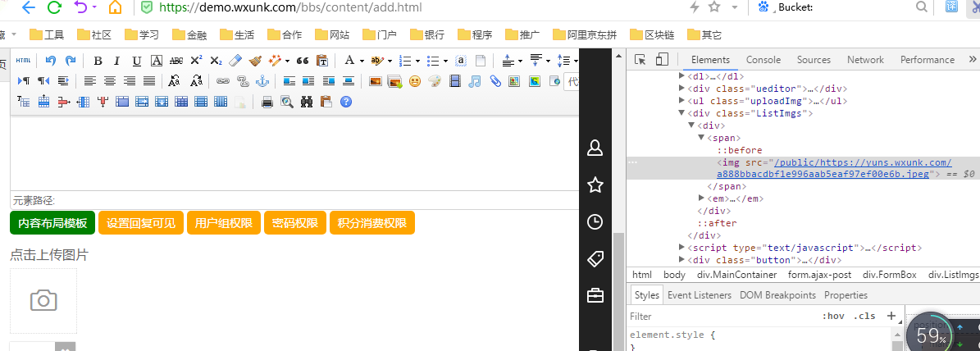Open the font color dropdown arrow
The height and width of the screenshot is (351, 980).
tap(362, 61)
